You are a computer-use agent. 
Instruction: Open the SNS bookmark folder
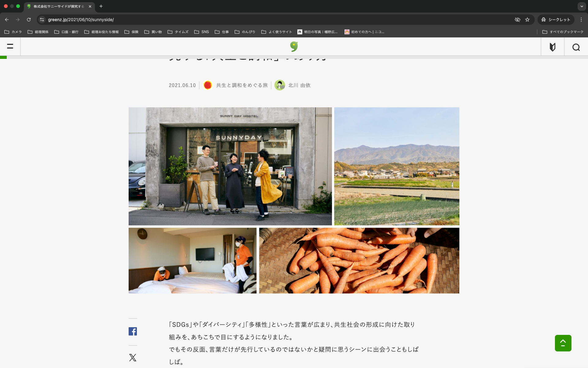click(202, 32)
